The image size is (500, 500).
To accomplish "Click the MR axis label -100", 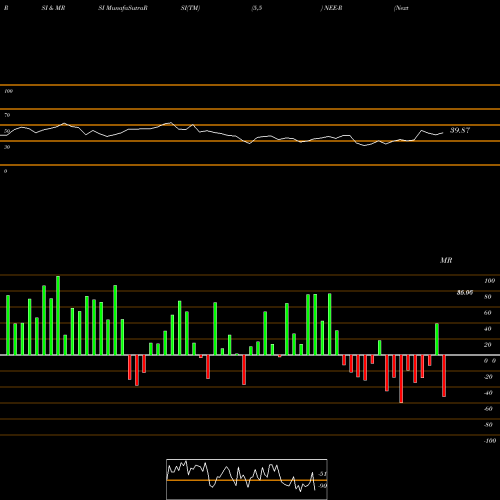I will click(490, 441).
